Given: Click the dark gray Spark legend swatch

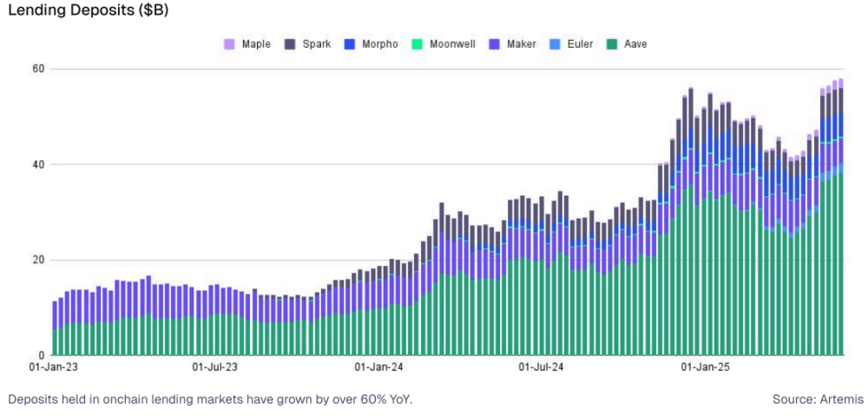Looking at the screenshot, I should tap(290, 44).
